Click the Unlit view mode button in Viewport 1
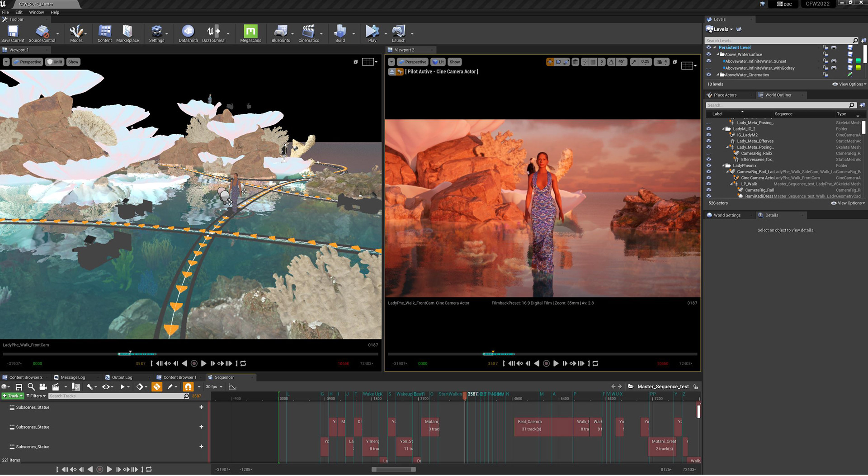Screen dimensions: 868x476 pyautogui.click(x=55, y=62)
